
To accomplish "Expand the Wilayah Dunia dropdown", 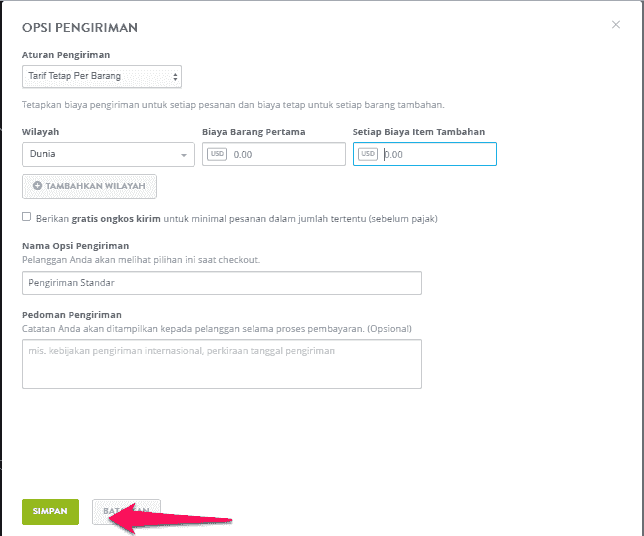I will (x=108, y=154).
